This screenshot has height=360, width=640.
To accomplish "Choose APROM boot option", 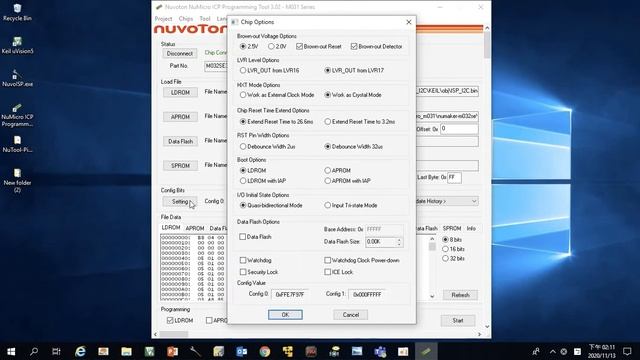I will pyautogui.click(x=338, y=170).
